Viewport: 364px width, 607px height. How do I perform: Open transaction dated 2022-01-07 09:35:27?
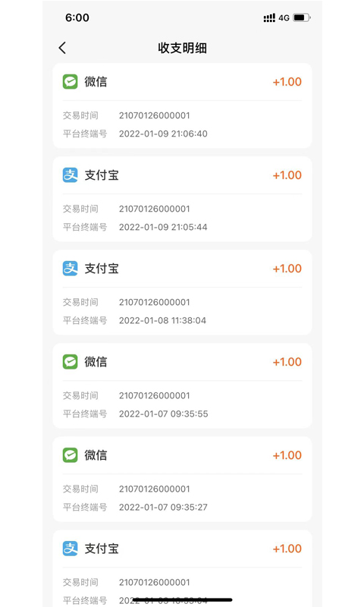click(182, 479)
